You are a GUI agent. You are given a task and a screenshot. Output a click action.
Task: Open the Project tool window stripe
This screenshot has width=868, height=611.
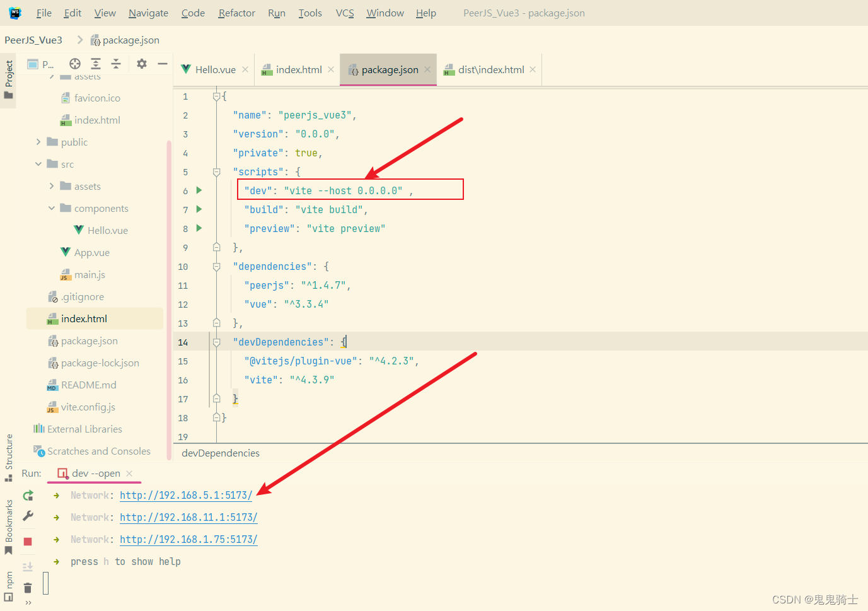tap(9, 79)
